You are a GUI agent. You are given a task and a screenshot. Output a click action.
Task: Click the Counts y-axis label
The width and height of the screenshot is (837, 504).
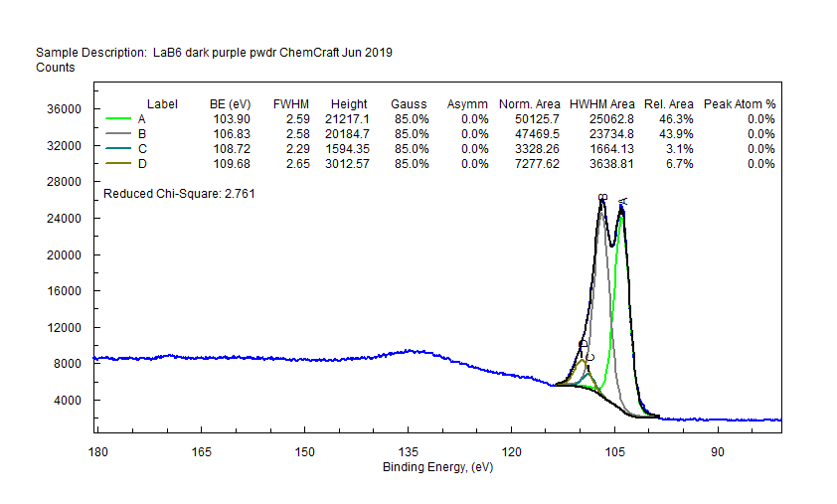(55, 68)
